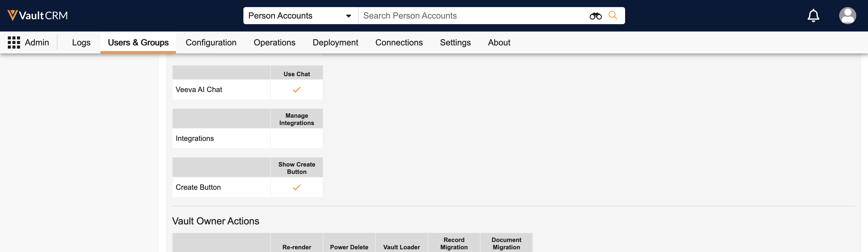Open the Deployment tab
868x252 pixels.
(x=335, y=42)
